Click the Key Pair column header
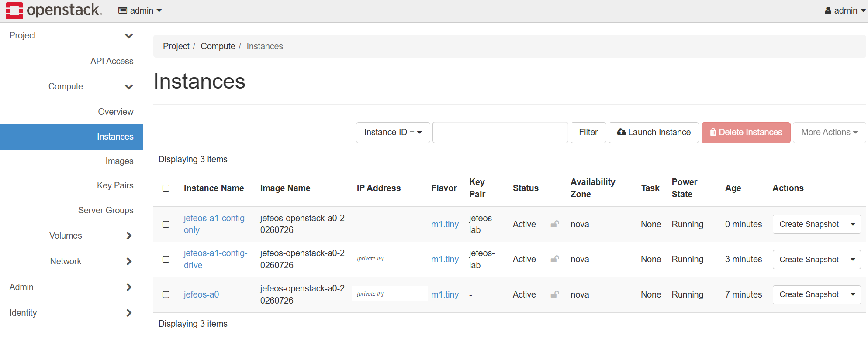Screen dimensions: 868x342 (x=477, y=188)
